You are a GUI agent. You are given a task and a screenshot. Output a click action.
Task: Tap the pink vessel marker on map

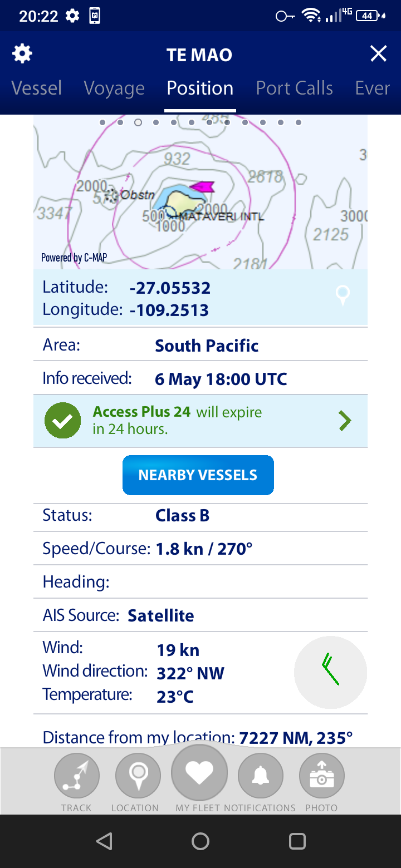point(202,186)
